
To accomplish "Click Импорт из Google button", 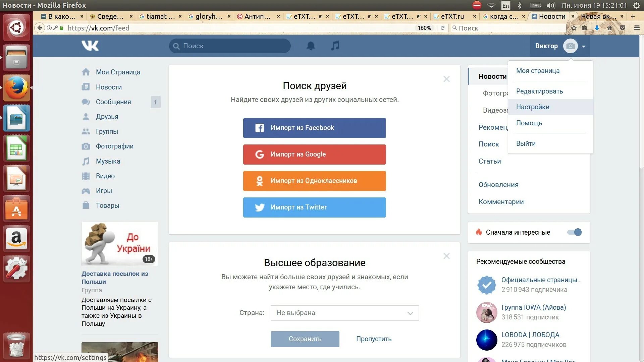I will (x=314, y=155).
